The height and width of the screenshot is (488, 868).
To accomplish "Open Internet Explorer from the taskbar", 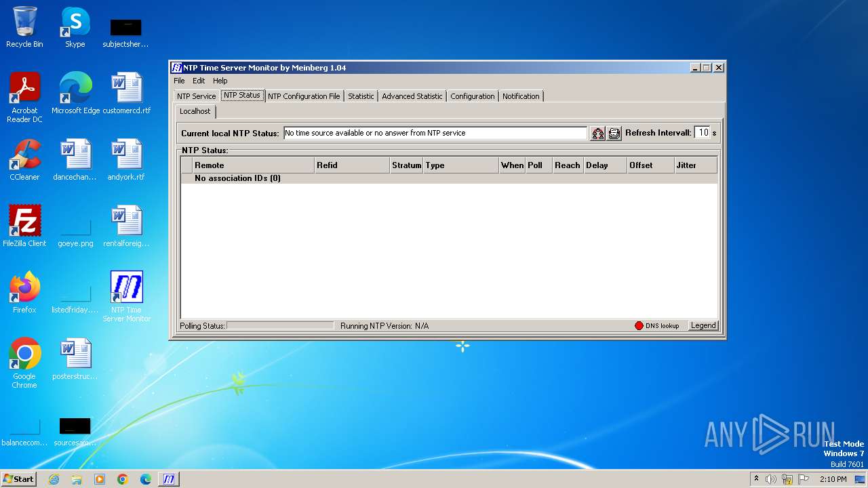I will click(54, 479).
